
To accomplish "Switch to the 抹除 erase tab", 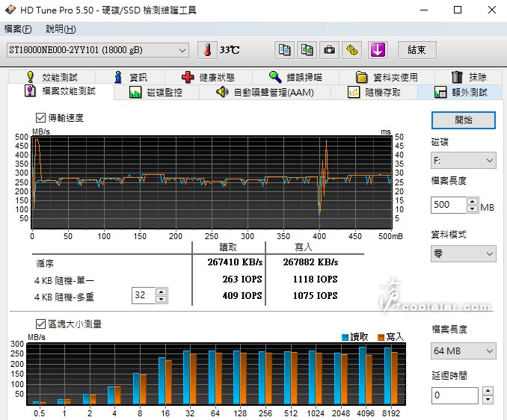I will 469,77.
